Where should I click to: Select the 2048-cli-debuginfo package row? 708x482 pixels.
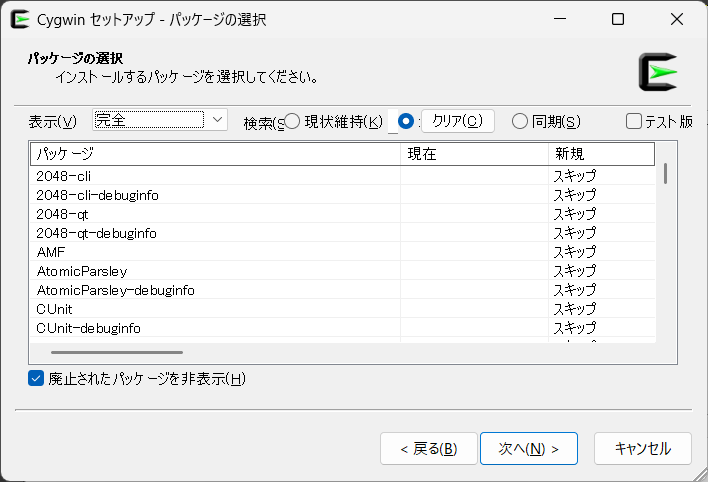(343, 195)
